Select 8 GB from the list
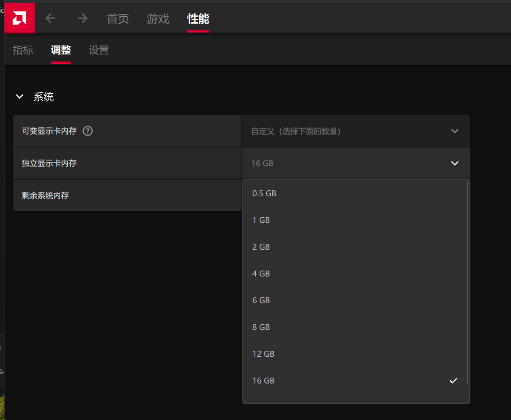The height and width of the screenshot is (420, 511). (354, 327)
